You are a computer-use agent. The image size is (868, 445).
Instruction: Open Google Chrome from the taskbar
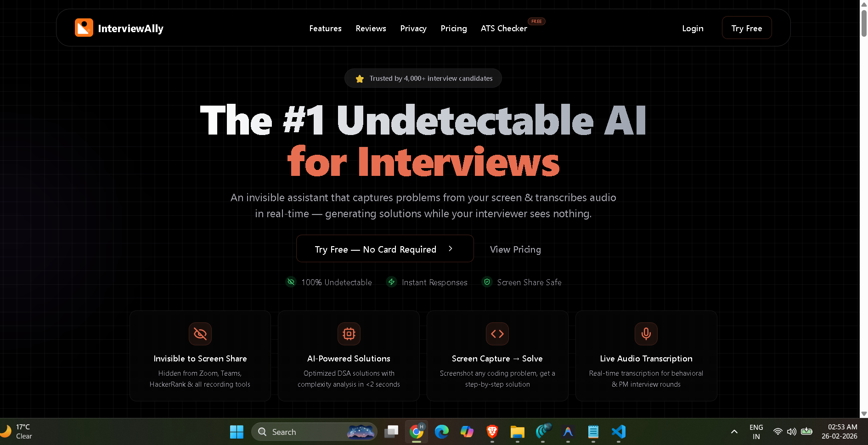tap(416, 432)
